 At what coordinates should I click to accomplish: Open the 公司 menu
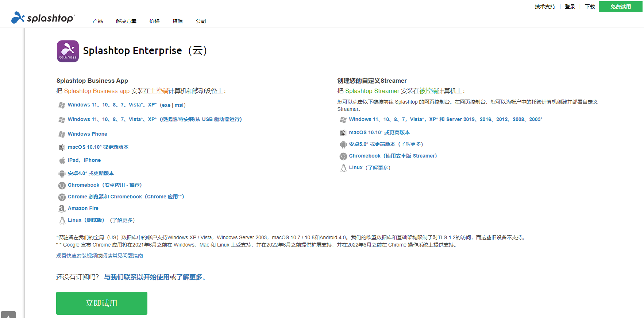click(201, 21)
